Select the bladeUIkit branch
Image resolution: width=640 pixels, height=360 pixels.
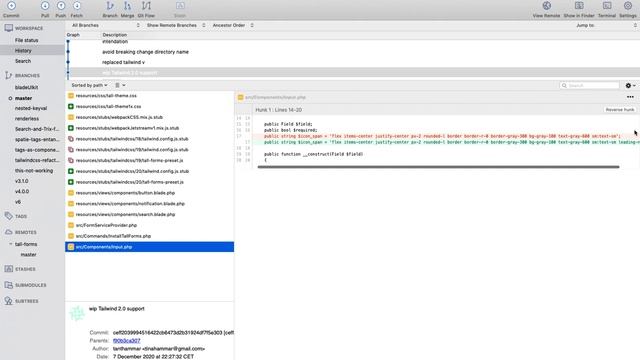tap(27, 87)
